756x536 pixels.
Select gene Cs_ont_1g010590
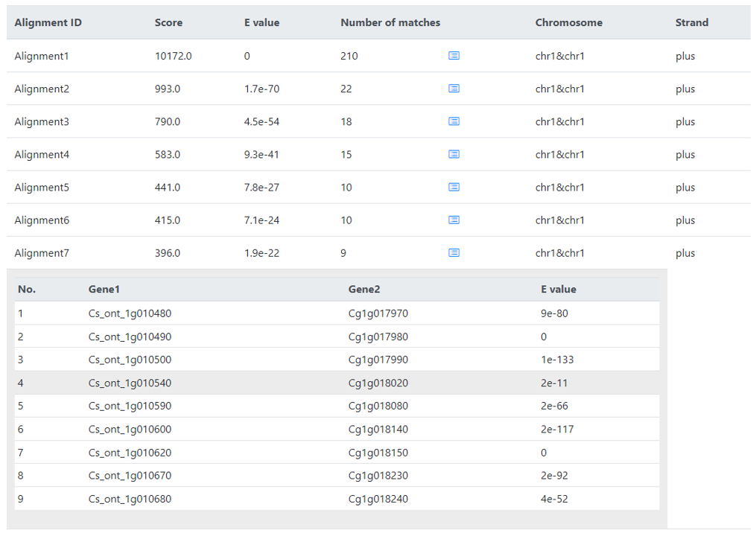130,406
